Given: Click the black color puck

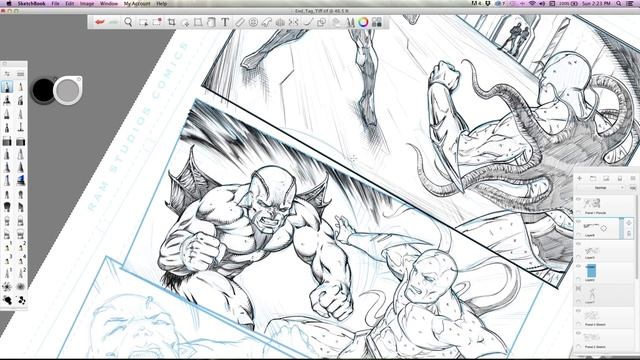Looking at the screenshot, I should 43,90.
